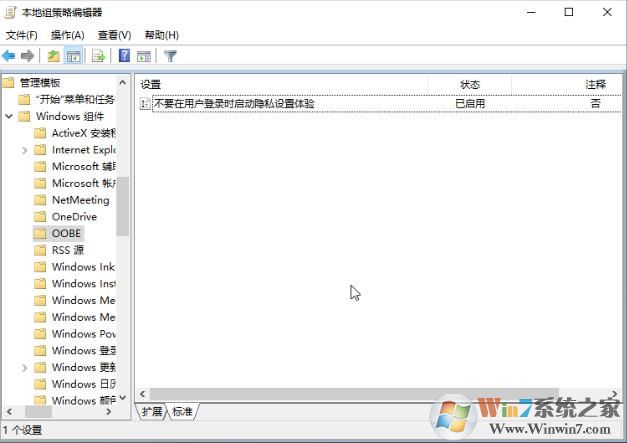The height and width of the screenshot is (443, 627).
Task: Click the RSS 源 folder icon
Action: pos(40,250)
